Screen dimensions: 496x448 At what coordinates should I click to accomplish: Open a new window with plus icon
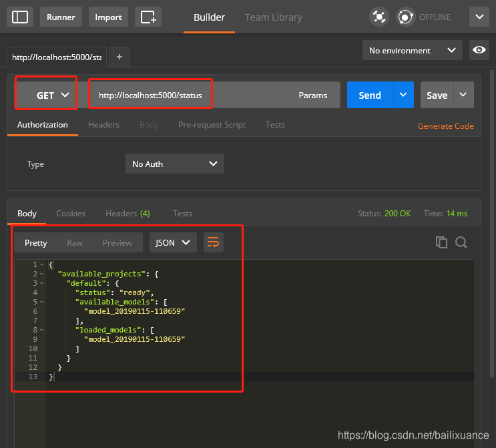[148, 17]
